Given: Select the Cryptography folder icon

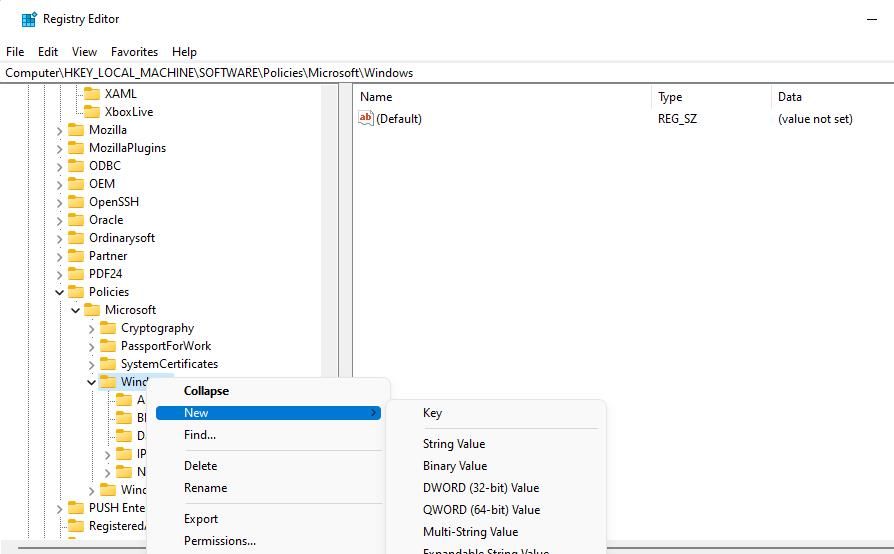Looking at the screenshot, I should [108, 328].
